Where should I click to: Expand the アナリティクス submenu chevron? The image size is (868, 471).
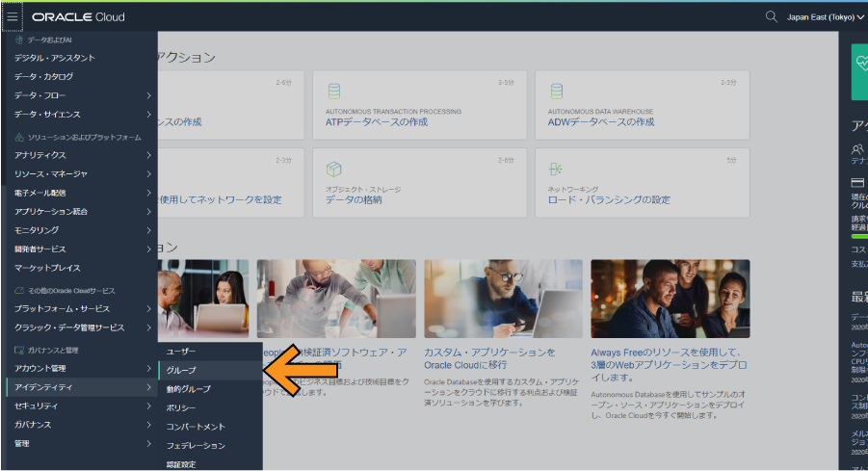(148, 155)
